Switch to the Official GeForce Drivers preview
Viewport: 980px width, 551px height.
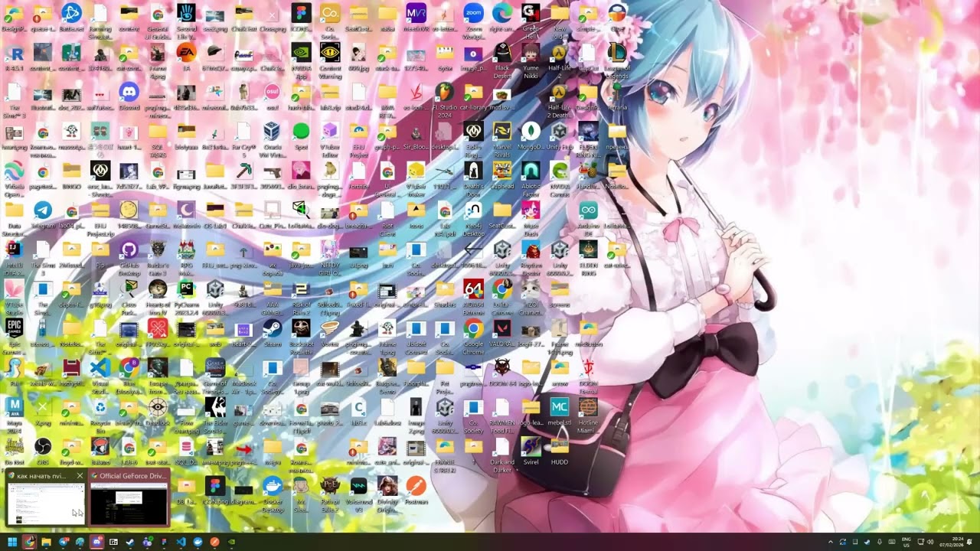tap(129, 497)
